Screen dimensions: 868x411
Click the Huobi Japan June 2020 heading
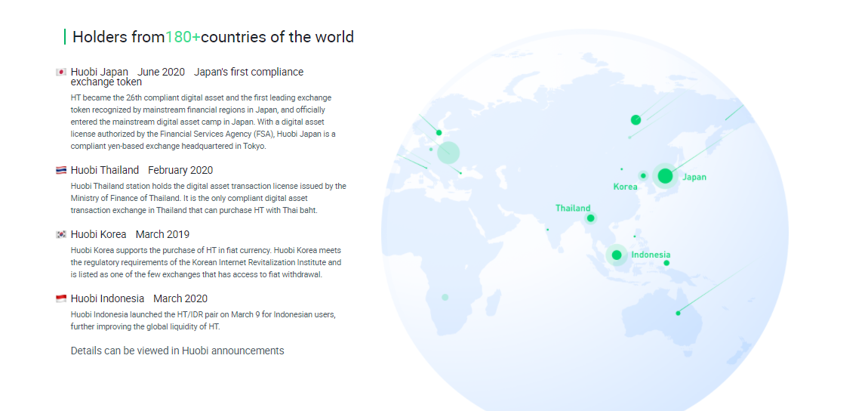tap(187, 77)
